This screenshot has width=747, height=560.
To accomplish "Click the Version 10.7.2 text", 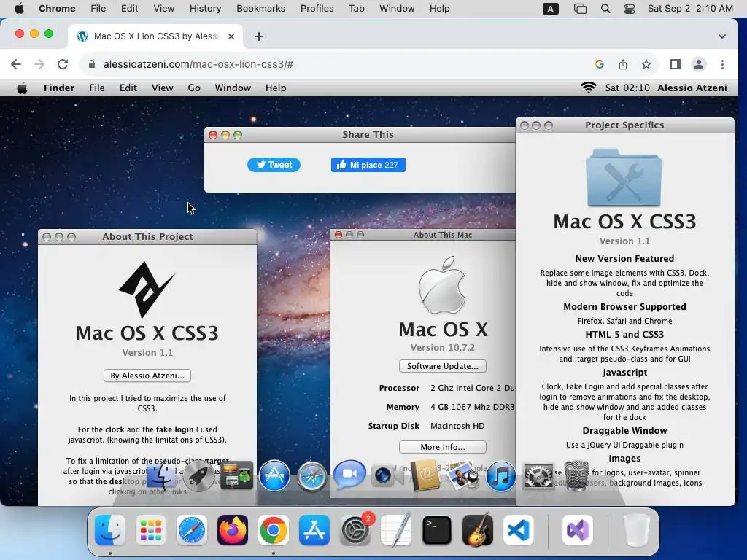I will pyautogui.click(x=443, y=348).
